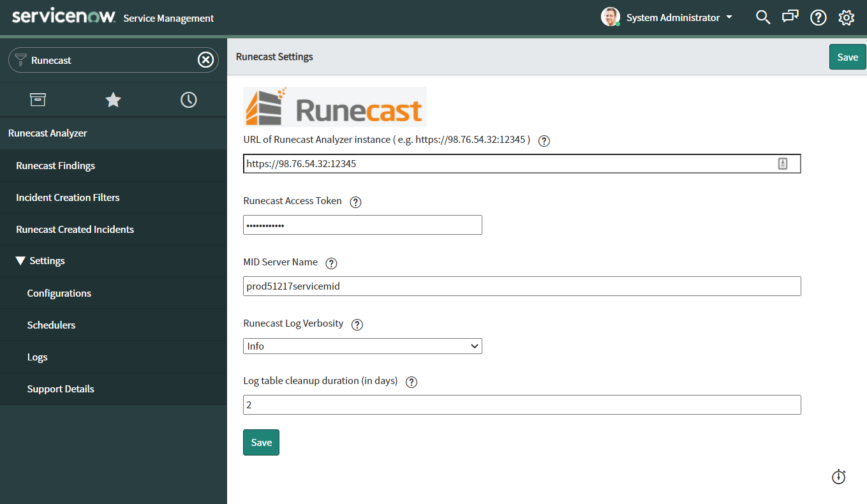
Task: Click the Save button in the header
Action: [847, 57]
